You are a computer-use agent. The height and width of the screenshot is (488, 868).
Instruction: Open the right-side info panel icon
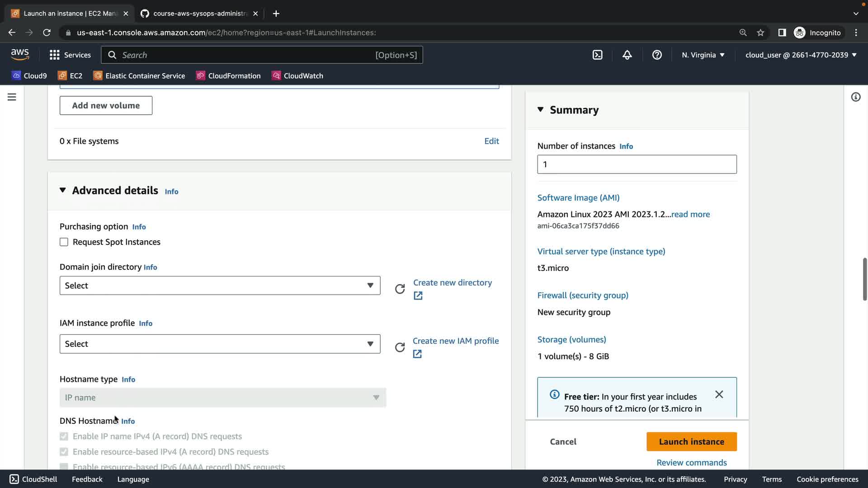coord(855,97)
